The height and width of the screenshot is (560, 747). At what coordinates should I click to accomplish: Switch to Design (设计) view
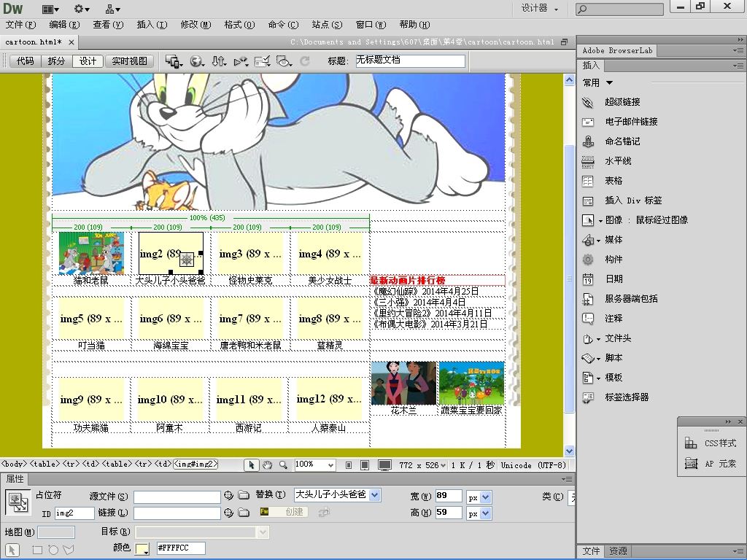coord(88,61)
